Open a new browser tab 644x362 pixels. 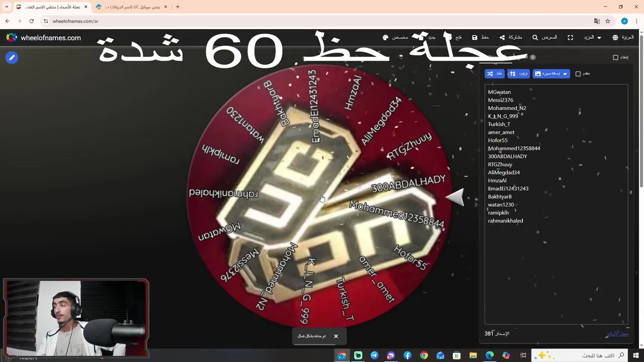tap(178, 7)
